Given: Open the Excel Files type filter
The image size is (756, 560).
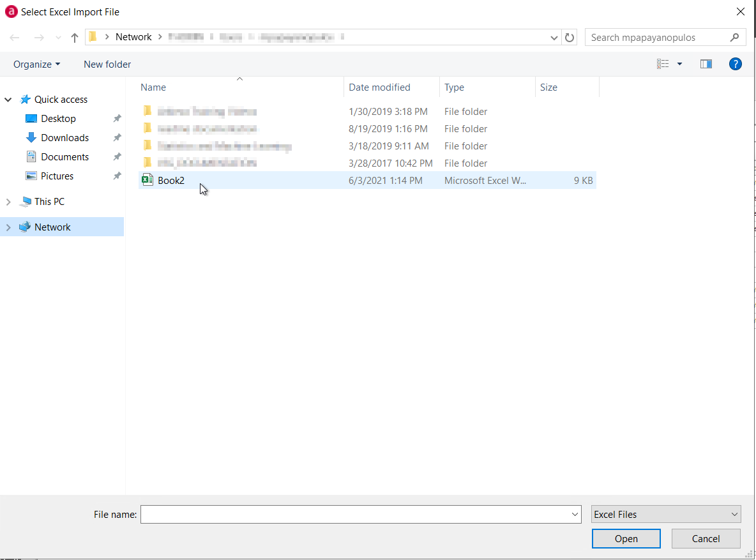Looking at the screenshot, I should [666, 514].
